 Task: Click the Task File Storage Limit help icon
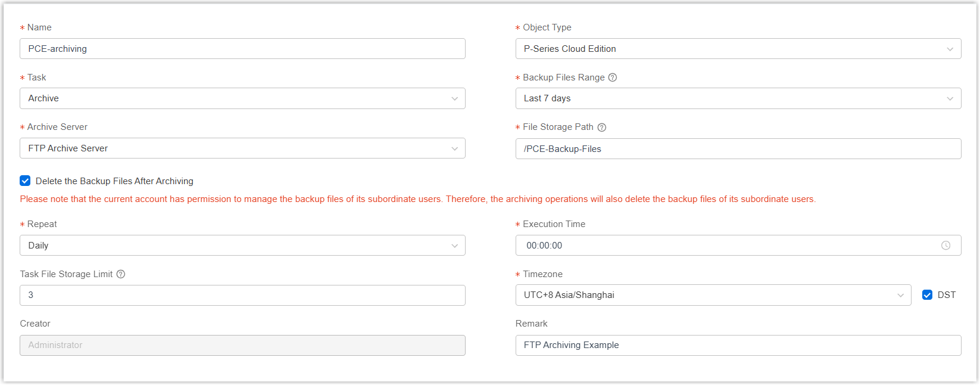[121, 274]
